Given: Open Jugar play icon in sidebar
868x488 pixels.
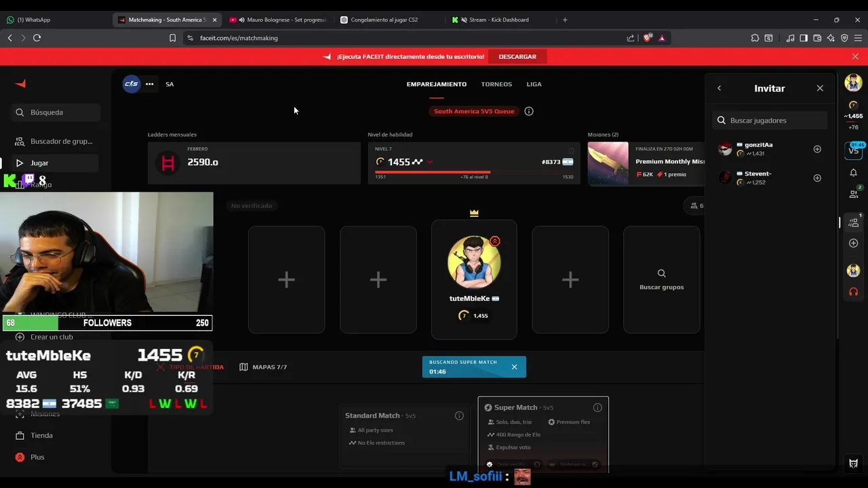Looking at the screenshot, I should click(x=20, y=163).
